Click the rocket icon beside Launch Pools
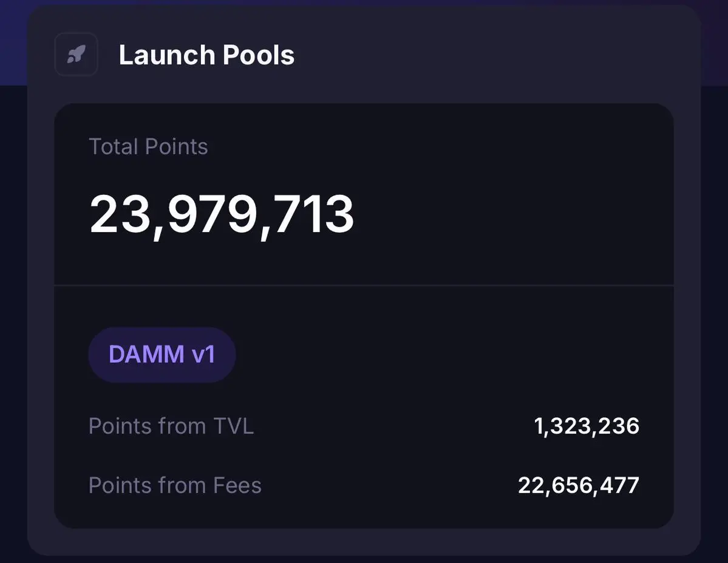The width and height of the screenshot is (728, 563). point(76,54)
